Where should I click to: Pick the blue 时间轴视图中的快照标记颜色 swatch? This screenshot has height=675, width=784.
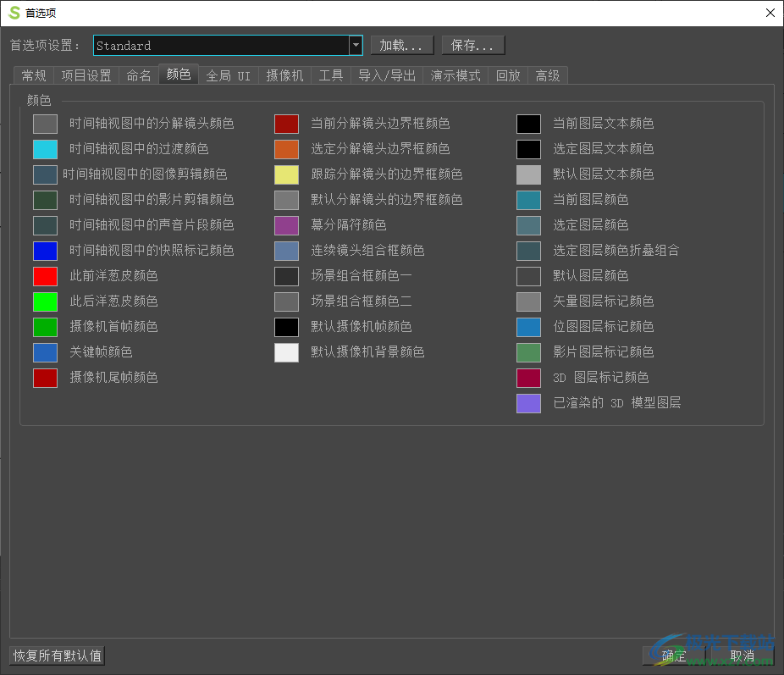(x=45, y=251)
